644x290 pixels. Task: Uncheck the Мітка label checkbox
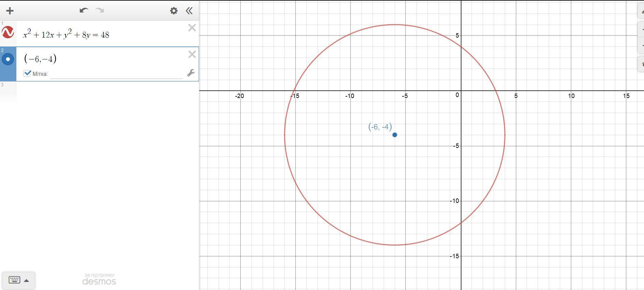[27, 73]
